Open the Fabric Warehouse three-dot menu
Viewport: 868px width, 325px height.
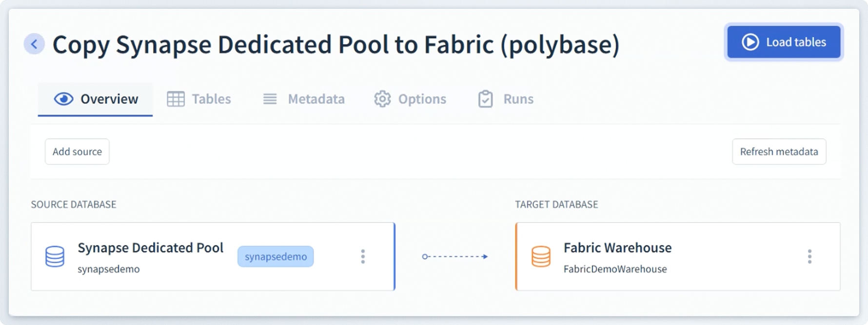809,257
